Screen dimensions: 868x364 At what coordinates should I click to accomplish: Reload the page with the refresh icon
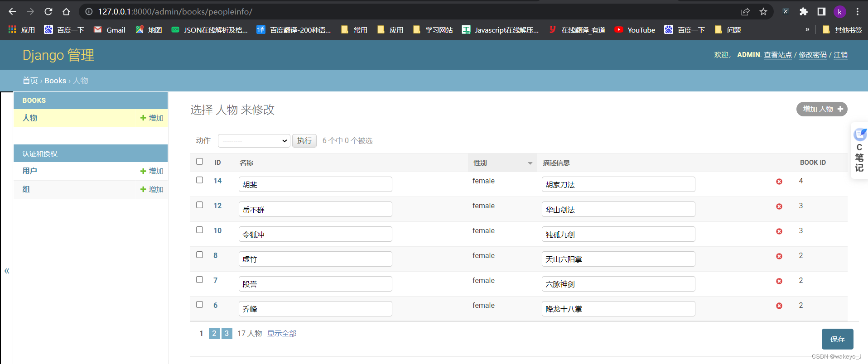pos(48,11)
